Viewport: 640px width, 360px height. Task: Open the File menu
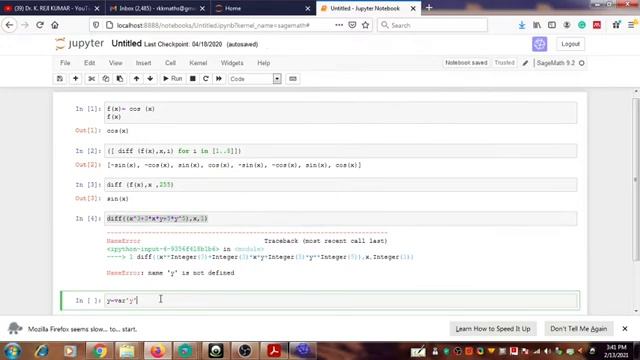coord(65,63)
